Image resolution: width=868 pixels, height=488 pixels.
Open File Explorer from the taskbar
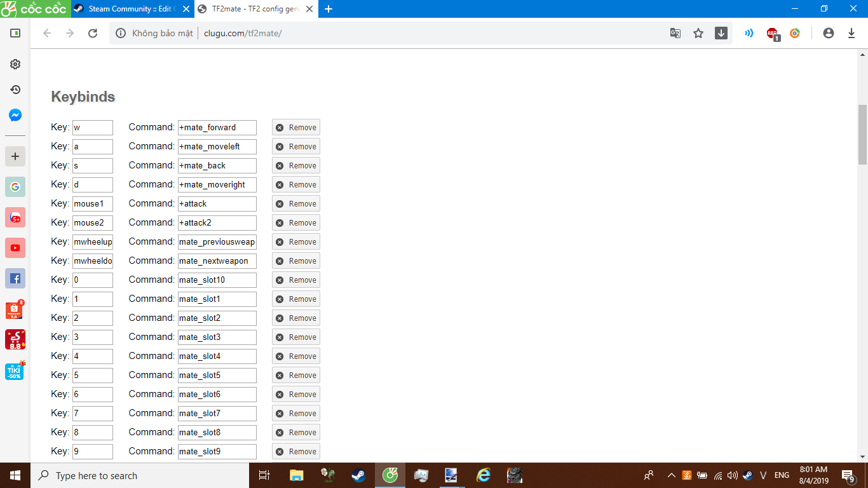pyautogui.click(x=297, y=475)
